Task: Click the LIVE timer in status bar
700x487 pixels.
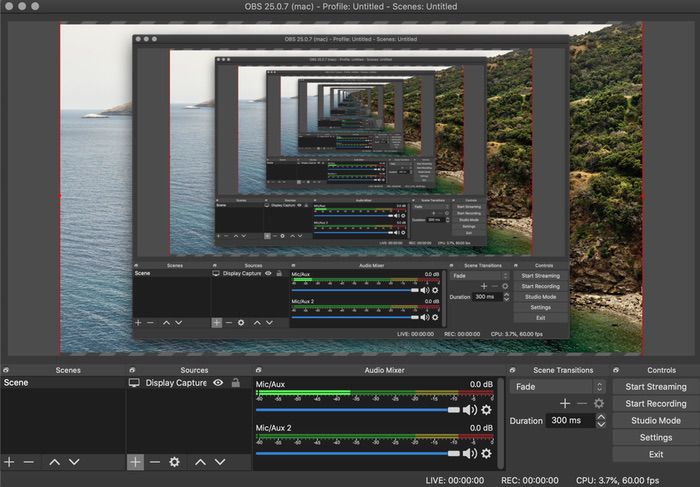Action: [454, 480]
